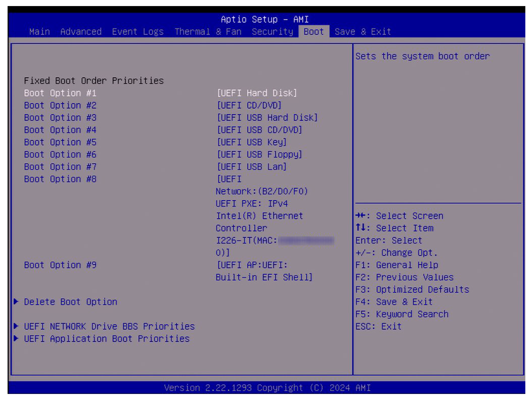Open the Main tab
Image resolution: width=532 pixels, height=400 pixels.
[40, 32]
